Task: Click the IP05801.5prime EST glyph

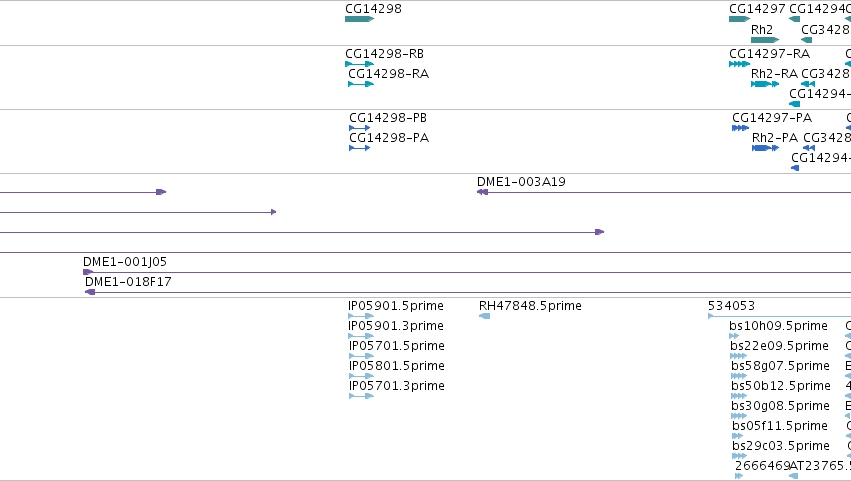Action: pyautogui.click(x=361, y=376)
